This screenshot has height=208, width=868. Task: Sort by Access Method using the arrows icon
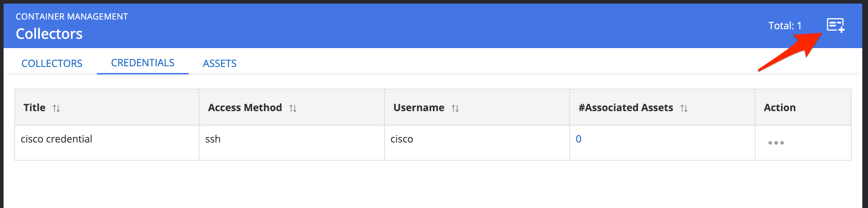click(293, 108)
